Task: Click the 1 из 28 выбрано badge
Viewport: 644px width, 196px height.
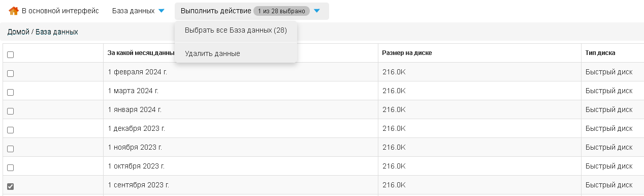Action: [x=281, y=11]
